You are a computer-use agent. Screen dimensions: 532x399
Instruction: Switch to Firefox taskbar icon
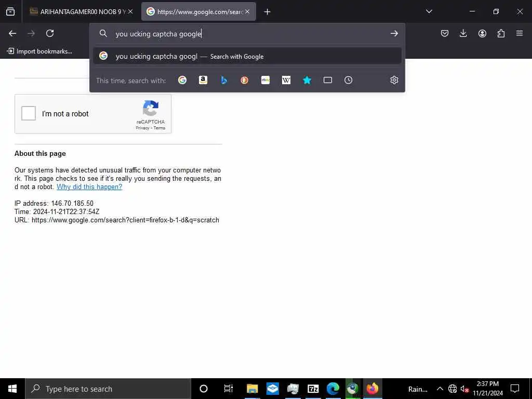tap(372, 389)
